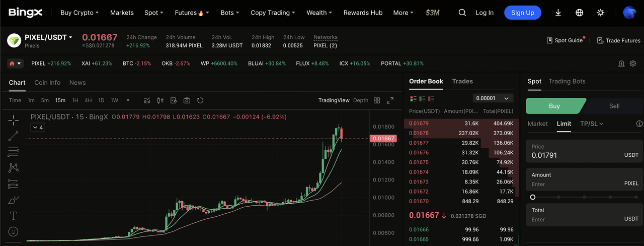
Task: Expand the Buy Crypto menu
Action: (x=79, y=13)
